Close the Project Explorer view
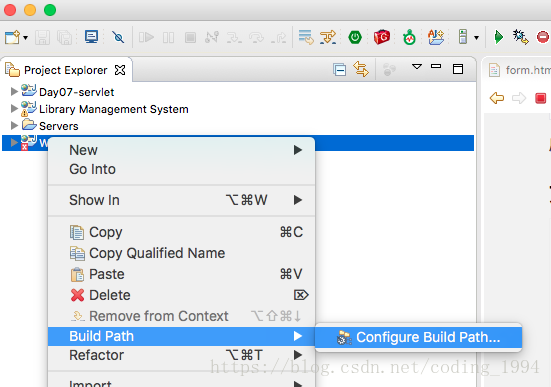The width and height of the screenshot is (551, 387). 120,70
